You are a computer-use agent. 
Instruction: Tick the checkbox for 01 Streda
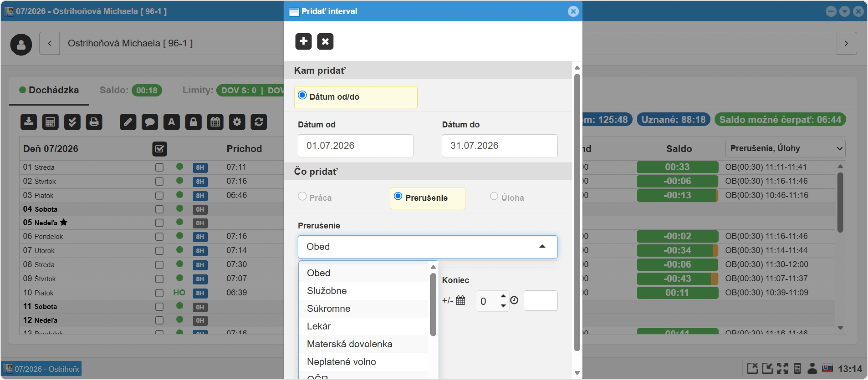159,167
